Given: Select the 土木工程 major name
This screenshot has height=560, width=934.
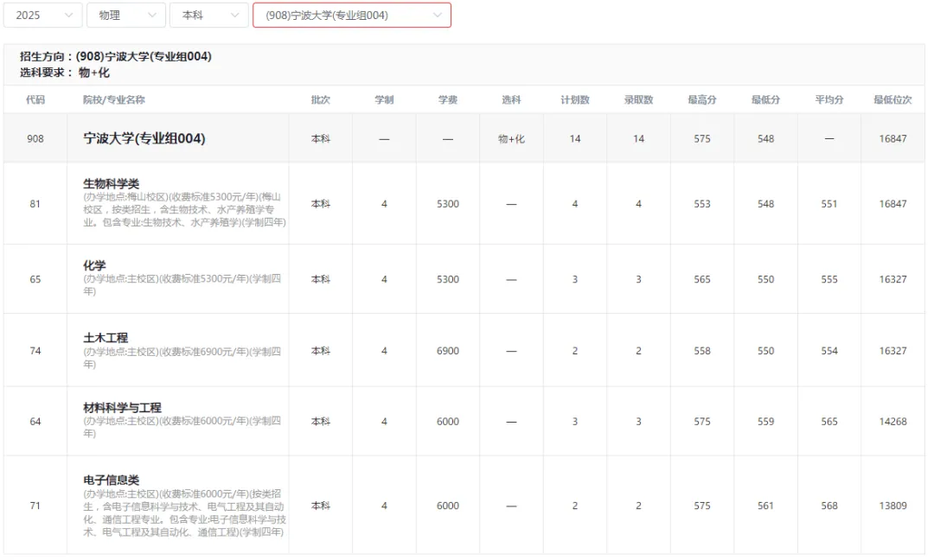Looking at the screenshot, I should point(106,337).
